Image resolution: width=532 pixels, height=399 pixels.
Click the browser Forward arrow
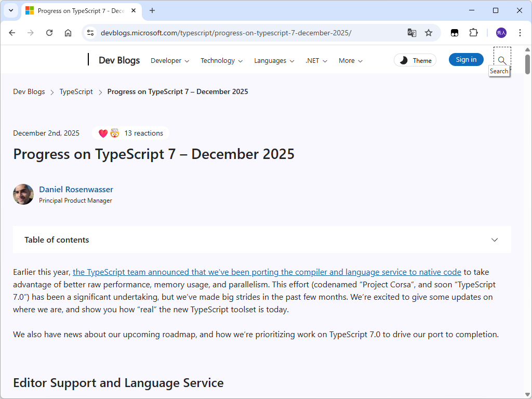31,33
